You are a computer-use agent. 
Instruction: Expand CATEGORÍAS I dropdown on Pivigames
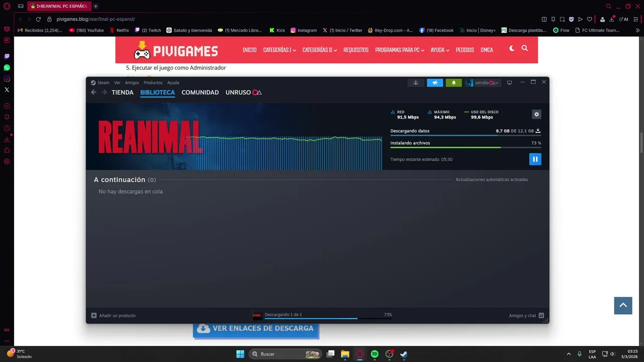280,50
